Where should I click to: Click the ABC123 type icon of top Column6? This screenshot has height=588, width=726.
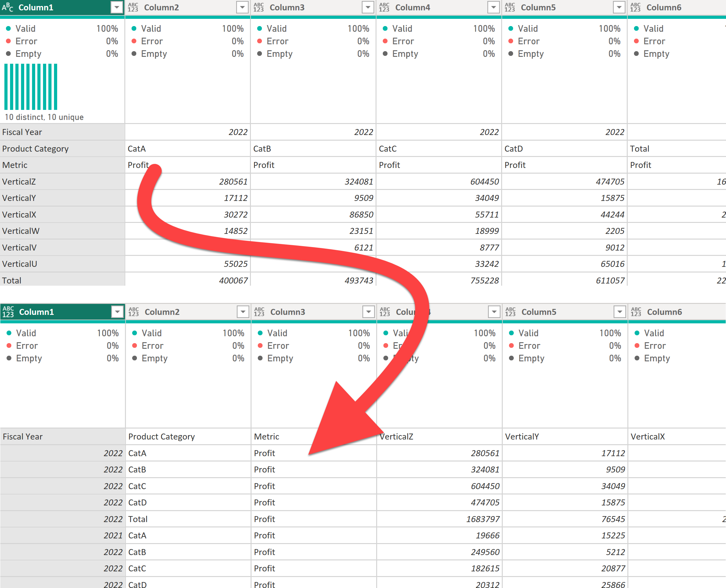click(x=636, y=7)
